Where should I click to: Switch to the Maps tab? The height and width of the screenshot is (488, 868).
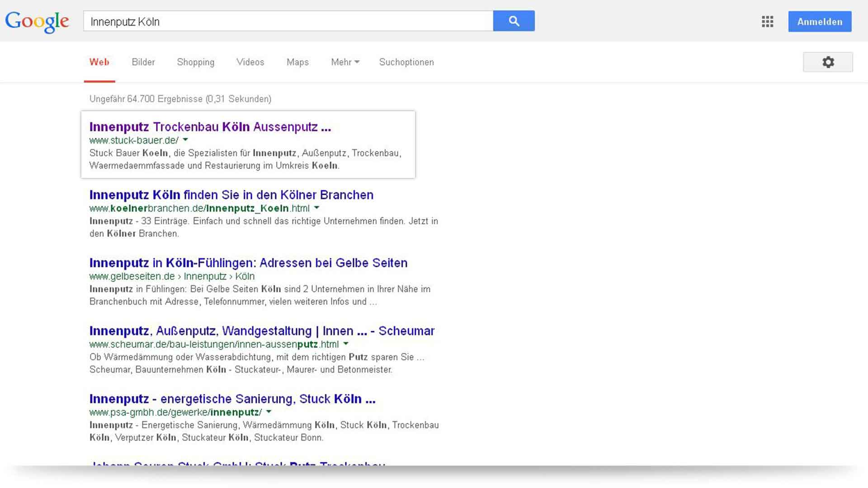[x=297, y=62]
